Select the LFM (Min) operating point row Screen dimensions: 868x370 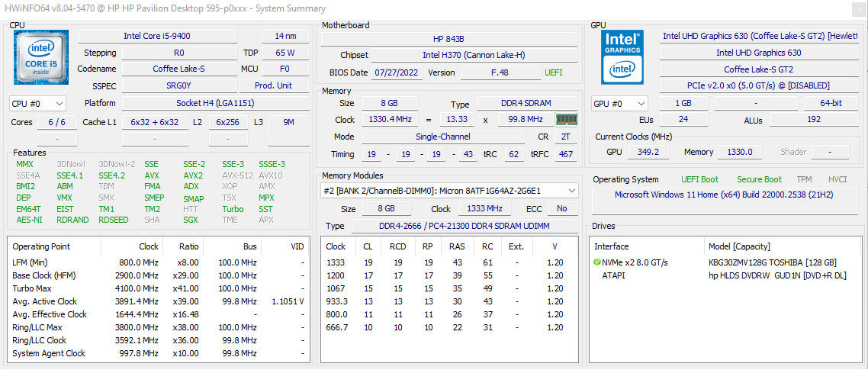(x=158, y=262)
